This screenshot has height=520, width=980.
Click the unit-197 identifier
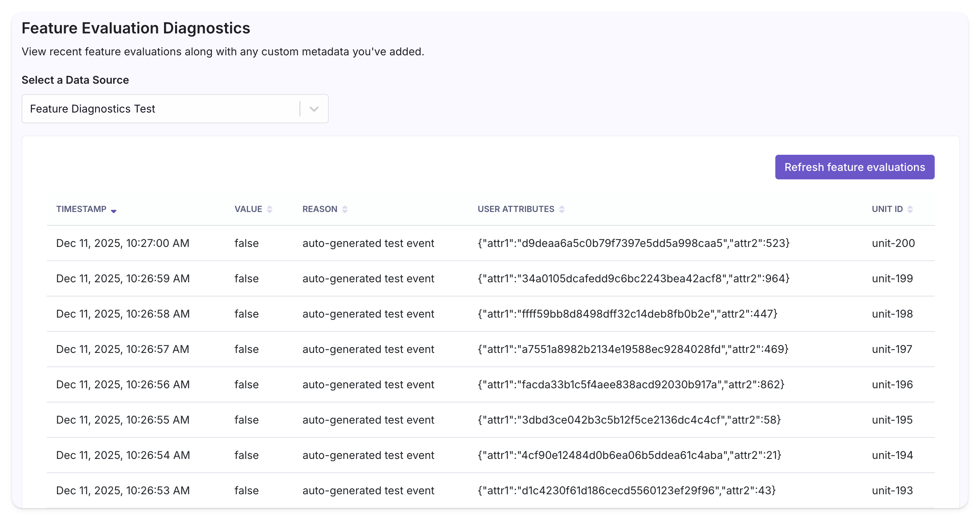(892, 349)
